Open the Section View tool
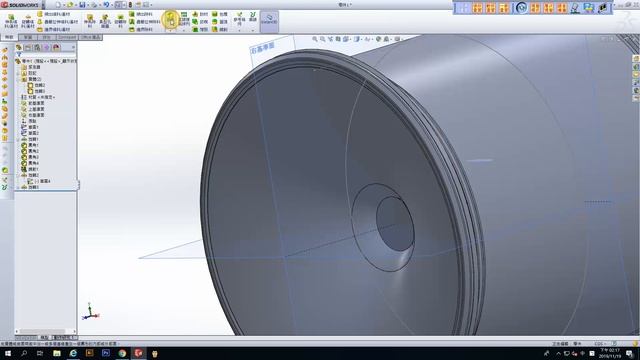 (x=338, y=39)
